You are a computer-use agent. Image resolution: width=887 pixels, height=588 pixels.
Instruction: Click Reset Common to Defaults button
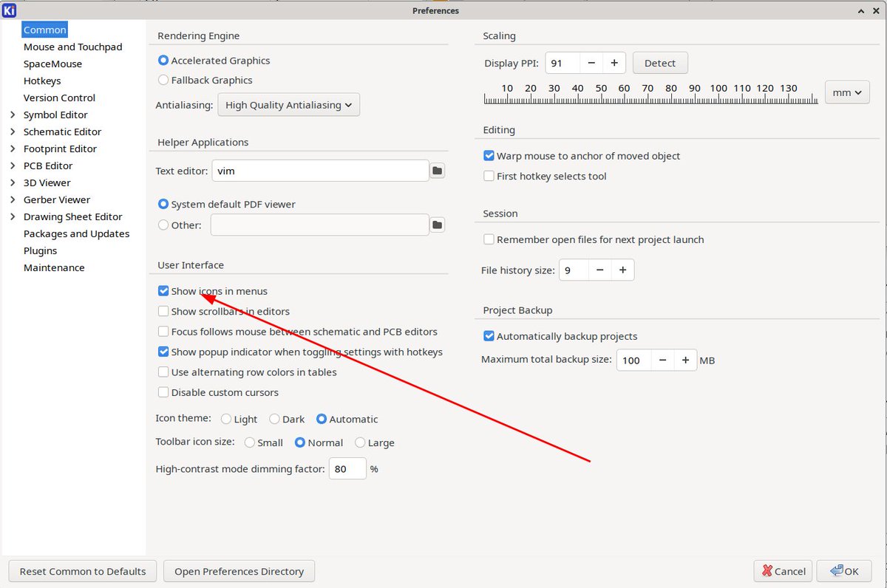pos(83,571)
